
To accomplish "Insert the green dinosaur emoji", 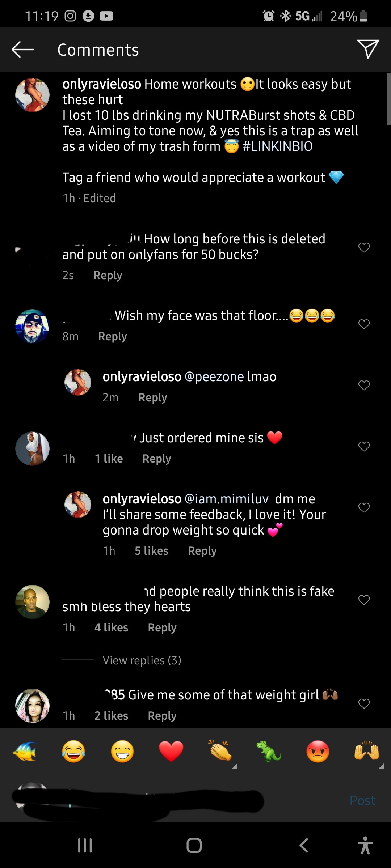I will click(x=269, y=751).
